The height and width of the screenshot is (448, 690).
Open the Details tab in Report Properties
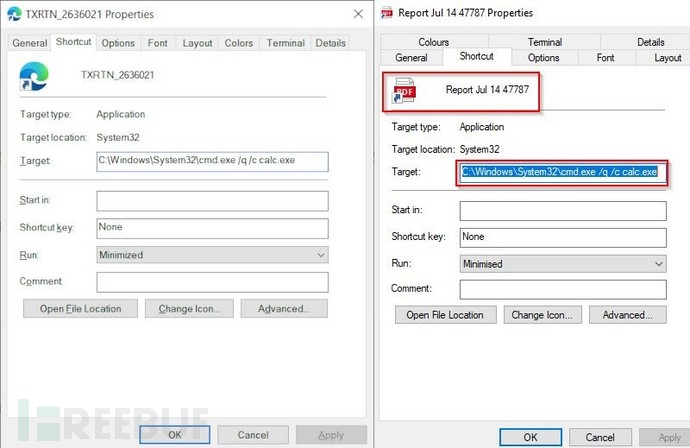[650, 42]
